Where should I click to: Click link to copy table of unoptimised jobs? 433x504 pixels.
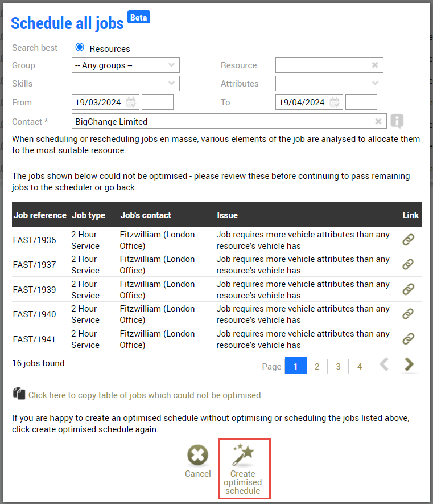point(145,395)
